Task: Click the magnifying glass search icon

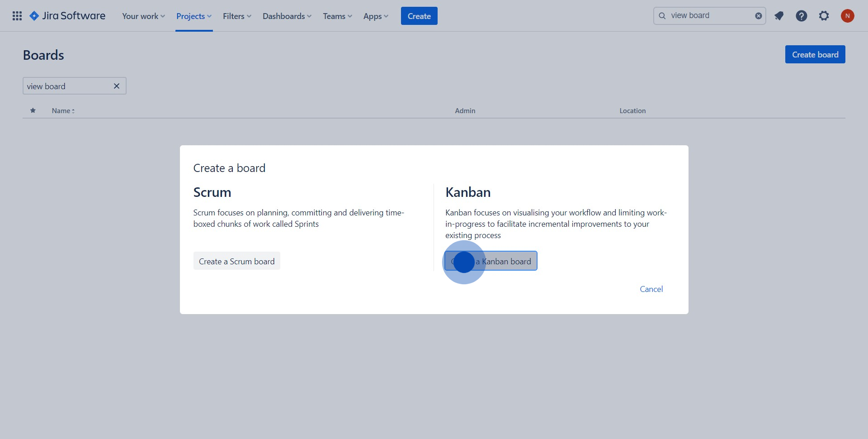Action: (662, 15)
